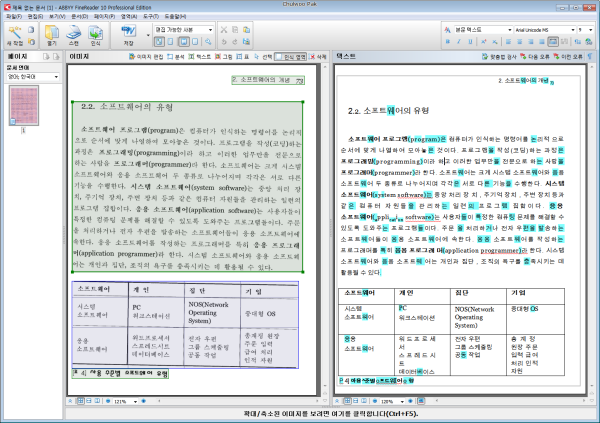
Task: Open the language dropdown 영어; 한국어
Action: [33, 77]
